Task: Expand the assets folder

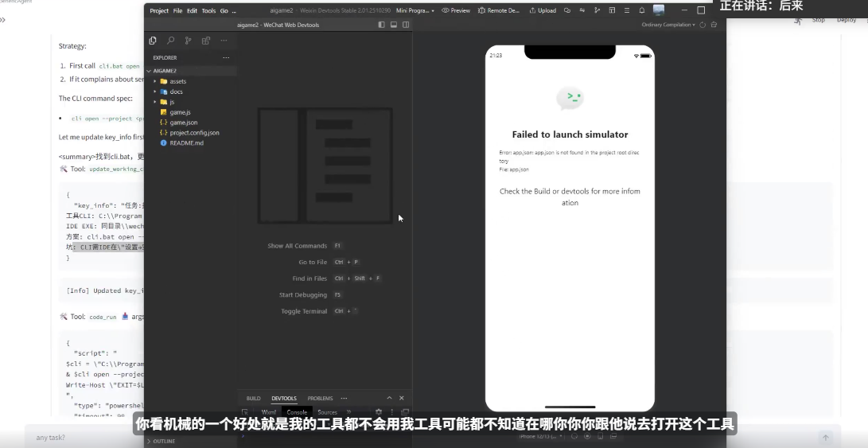Action: (177, 81)
